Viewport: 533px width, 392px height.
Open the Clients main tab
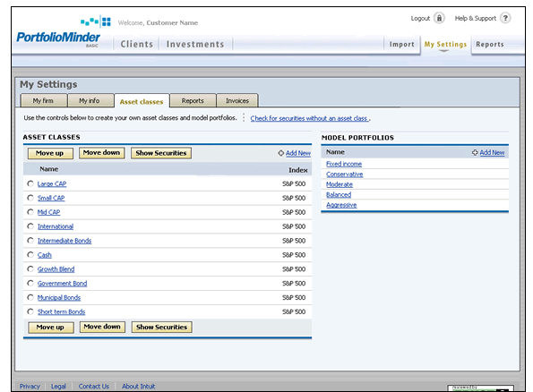[x=137, y=44]
